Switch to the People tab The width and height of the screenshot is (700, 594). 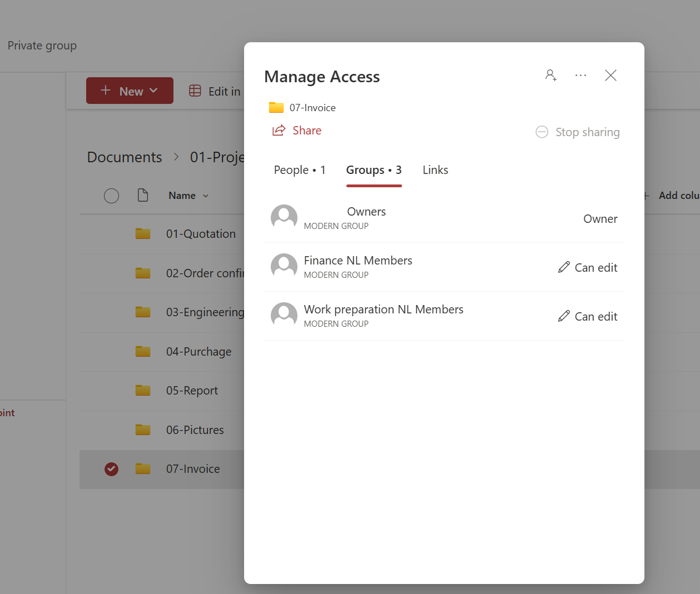coord(299,170)
